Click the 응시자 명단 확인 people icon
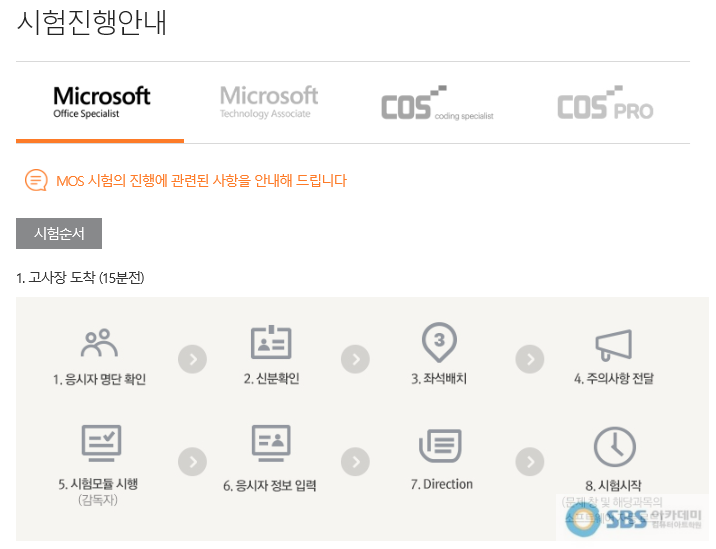This screenshot has width=716, height=549. (x=99, y=343)
